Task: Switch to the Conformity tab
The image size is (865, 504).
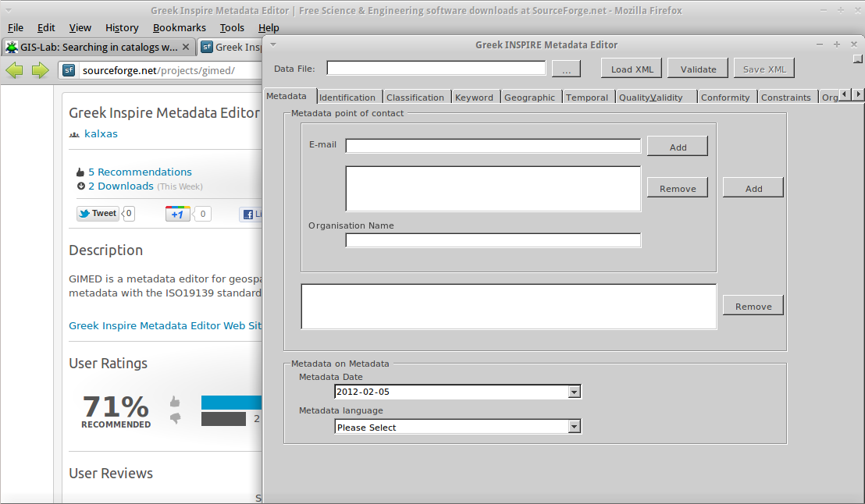Action: pos(725,97)
